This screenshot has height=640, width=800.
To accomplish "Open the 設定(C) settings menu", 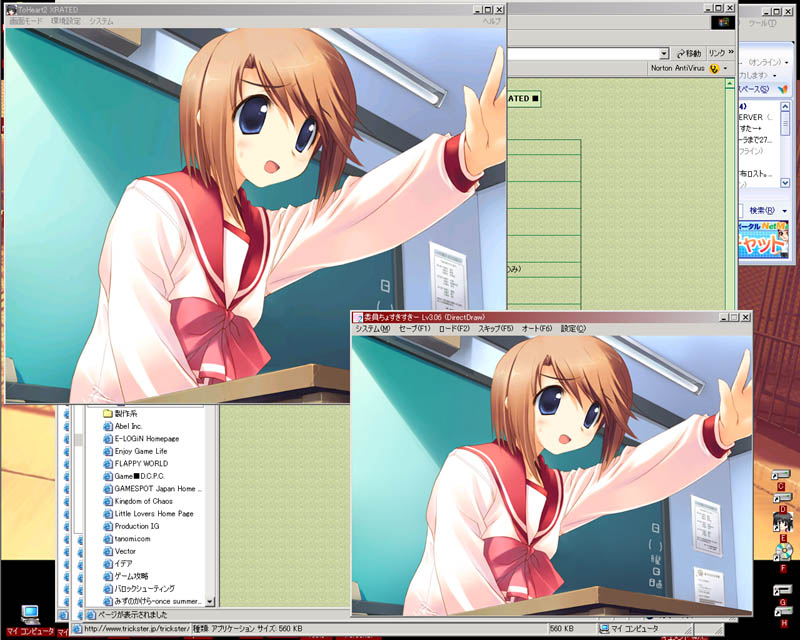I will 573,329.
